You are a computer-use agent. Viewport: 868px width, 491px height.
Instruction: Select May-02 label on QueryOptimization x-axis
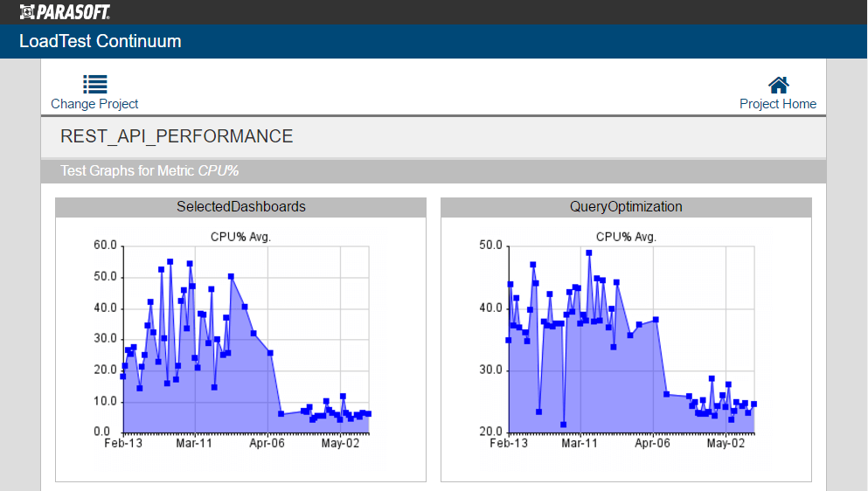726,444
